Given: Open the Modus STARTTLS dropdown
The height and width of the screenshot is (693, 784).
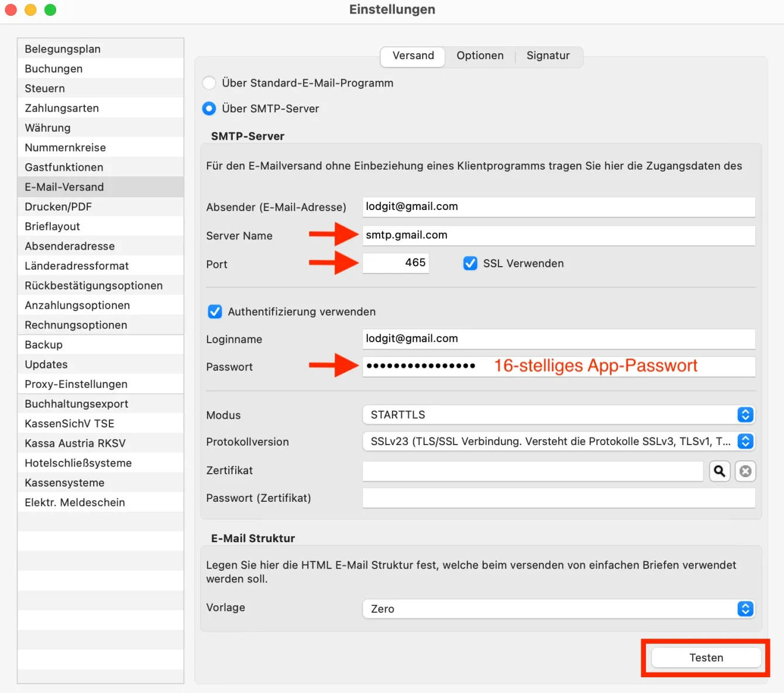Looking at the screenshot, I should (x=559, y=415).
